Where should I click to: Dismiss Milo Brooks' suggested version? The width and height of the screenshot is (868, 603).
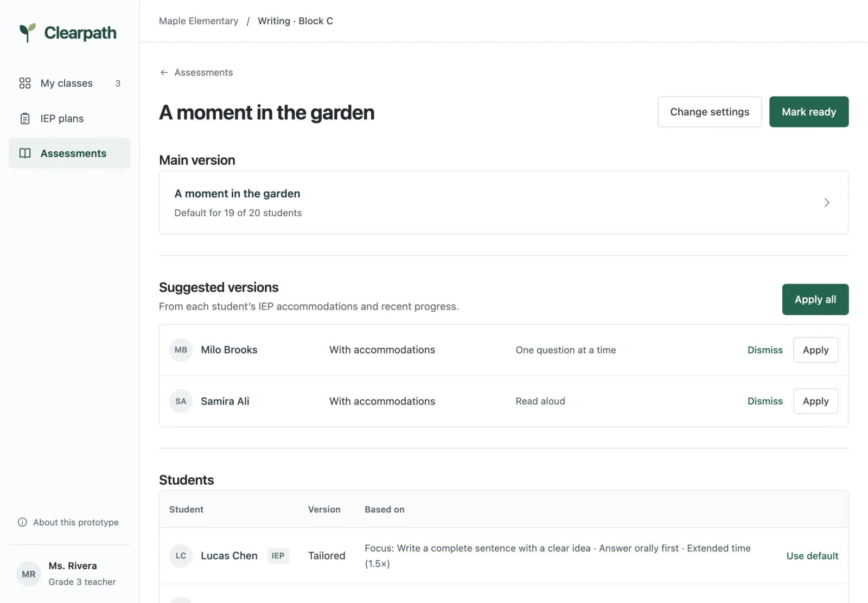click(765, 350)
